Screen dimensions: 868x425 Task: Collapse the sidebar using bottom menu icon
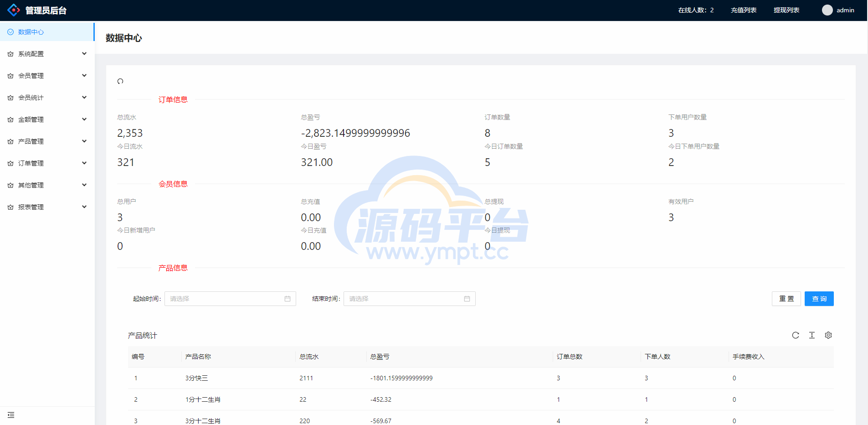[11, 415]
